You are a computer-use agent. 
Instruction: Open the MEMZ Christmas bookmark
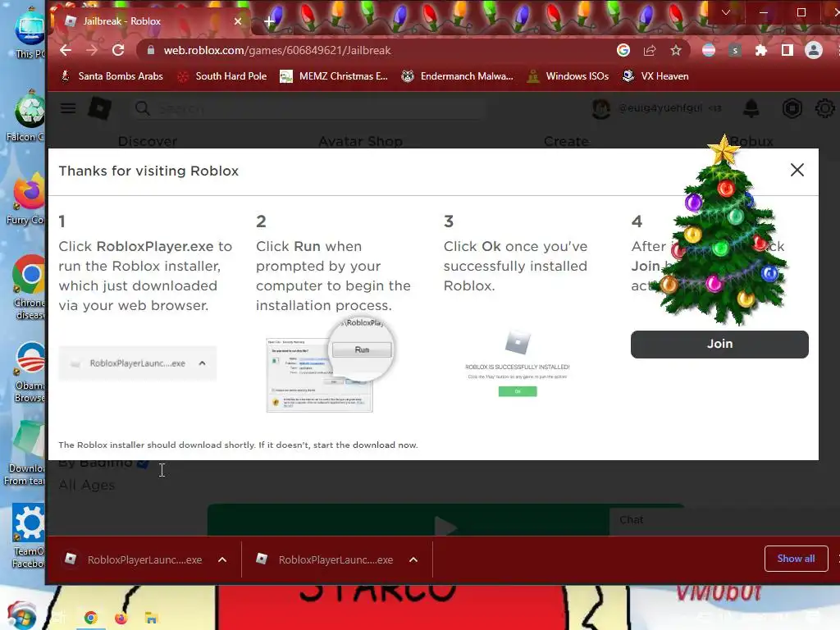334,76
